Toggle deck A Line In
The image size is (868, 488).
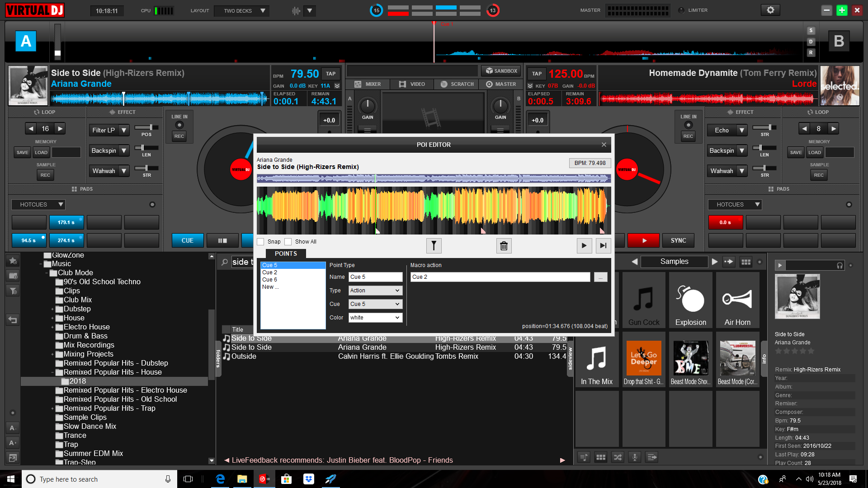click(x=179, y=125)
